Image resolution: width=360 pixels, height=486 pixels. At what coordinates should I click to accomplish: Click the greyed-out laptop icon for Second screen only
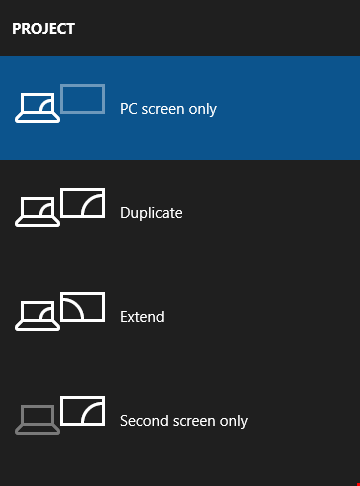[x=37, y=420]
